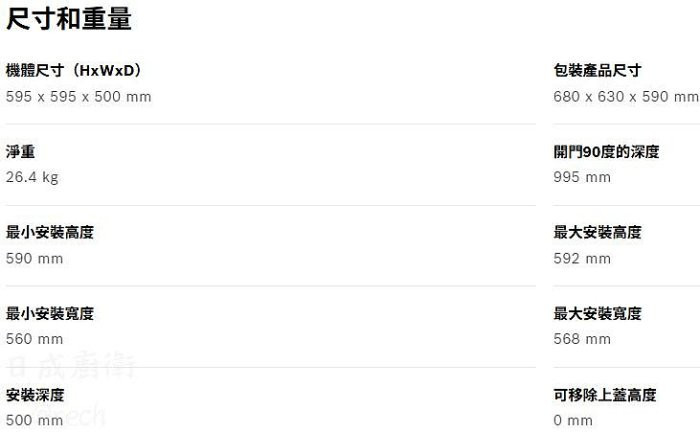Image resolution: width=700 pixels, height=432 pixels.
Task: Select the 最小安裝寬度 label
Action: click(x=50, y=313)
